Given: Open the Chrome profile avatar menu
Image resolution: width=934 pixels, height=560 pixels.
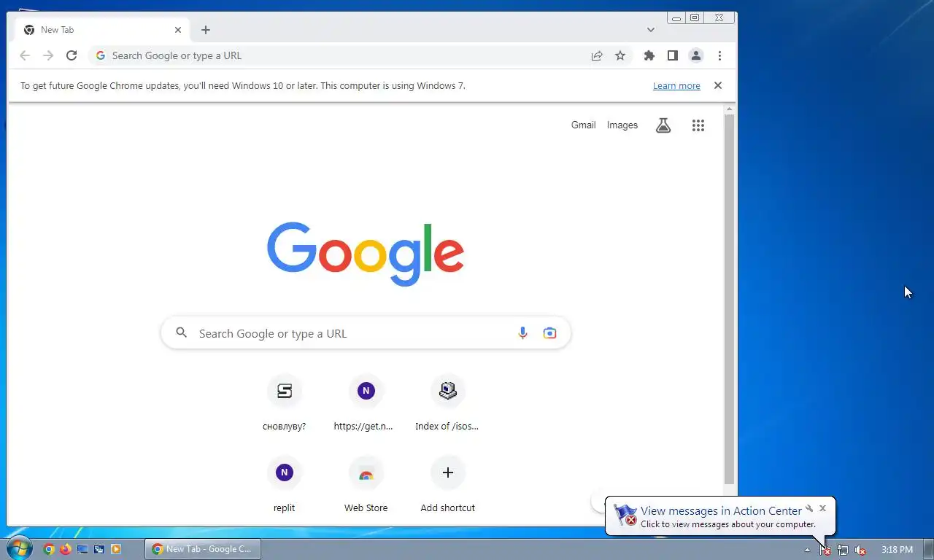Looking at the screenshot, I should [696, 55].
